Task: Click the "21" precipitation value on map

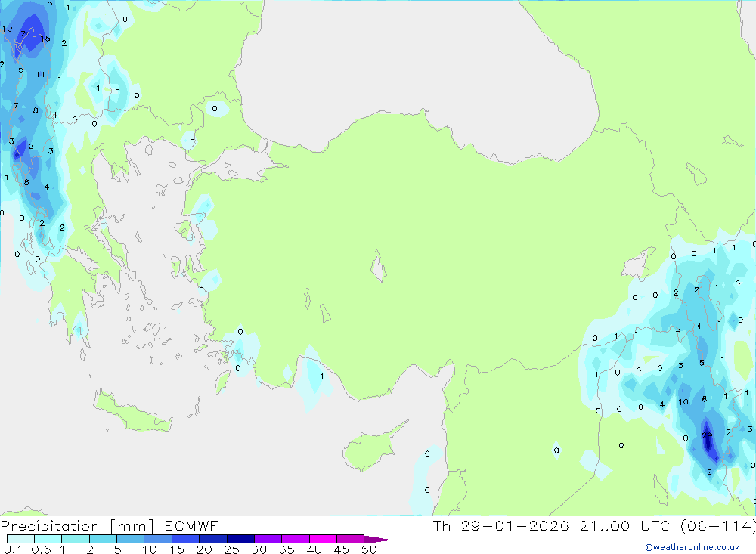Action: [26, 34]
